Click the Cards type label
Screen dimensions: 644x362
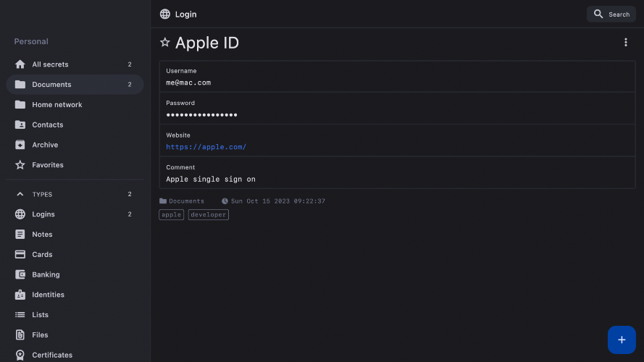point(42,254)
